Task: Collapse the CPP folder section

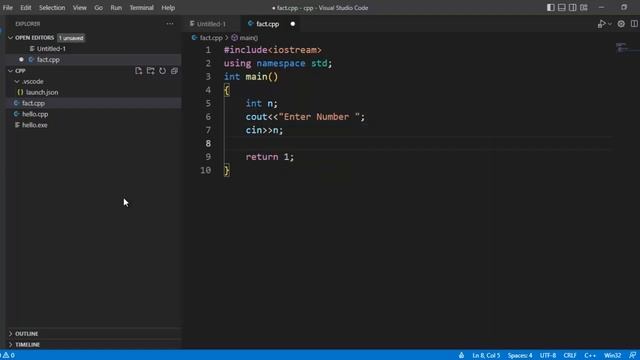Action: point(11,71)
